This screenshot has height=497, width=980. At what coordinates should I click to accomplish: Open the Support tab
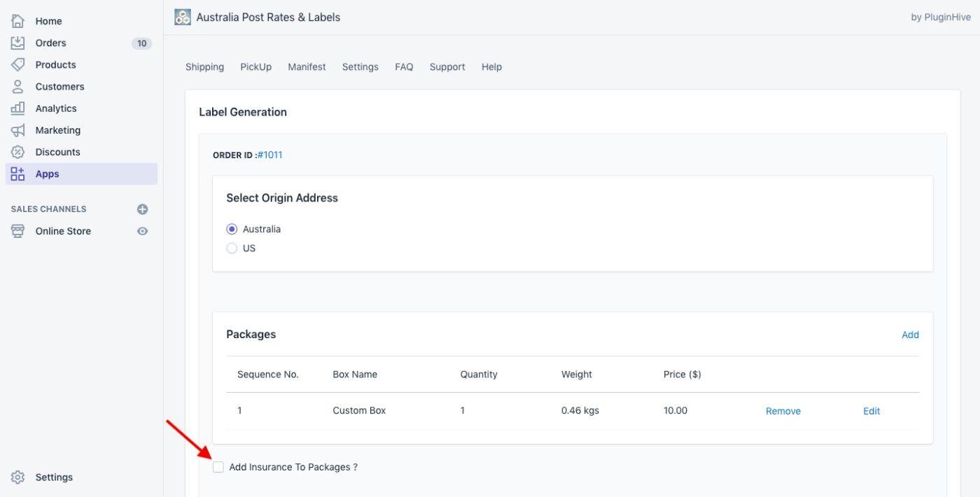coord(447,67)
